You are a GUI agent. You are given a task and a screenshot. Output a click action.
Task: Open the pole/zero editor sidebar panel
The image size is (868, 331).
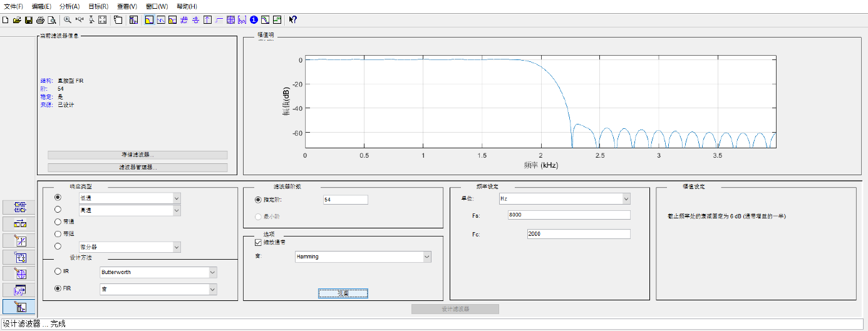click(20, 273)
